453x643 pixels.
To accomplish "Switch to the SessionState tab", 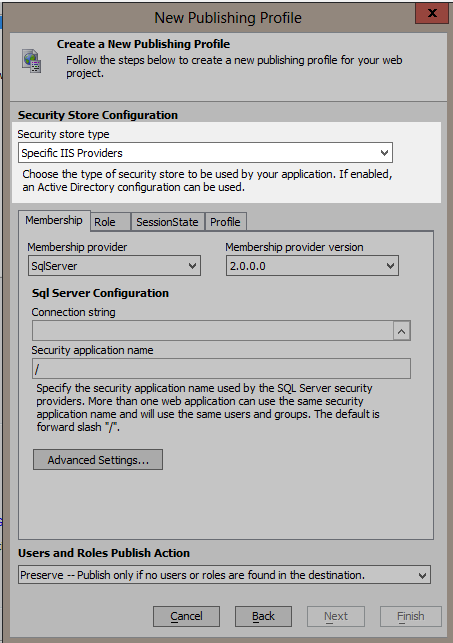I will click(167, 222).
